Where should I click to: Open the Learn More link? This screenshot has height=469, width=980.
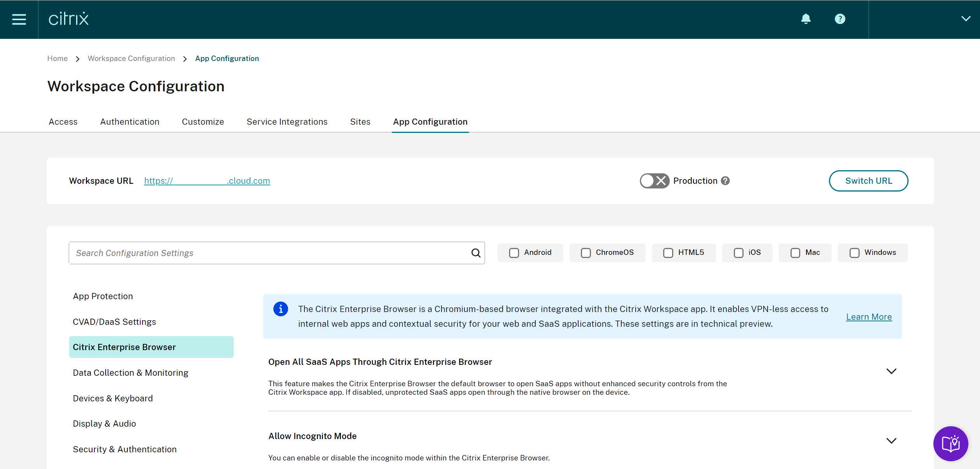click(x=869, y=317)
